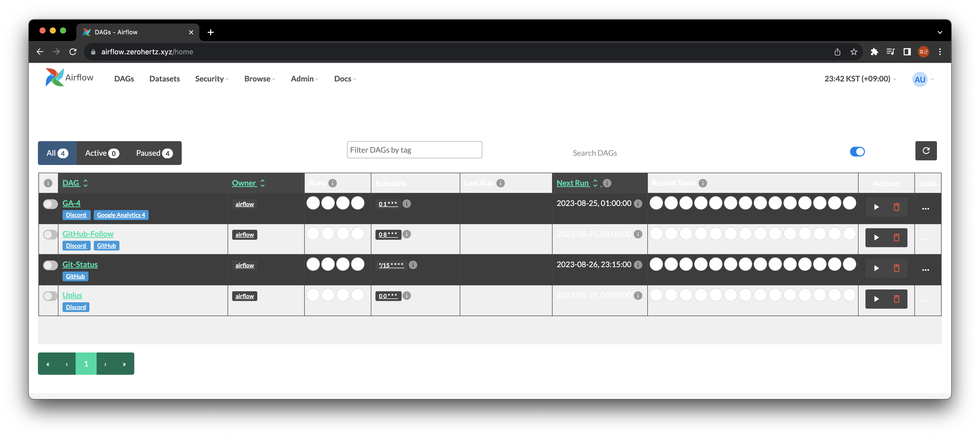The height and width of the screenshot is (437, 980).
Task: Open the GA-4 DAG link
Action: point(71,203)
